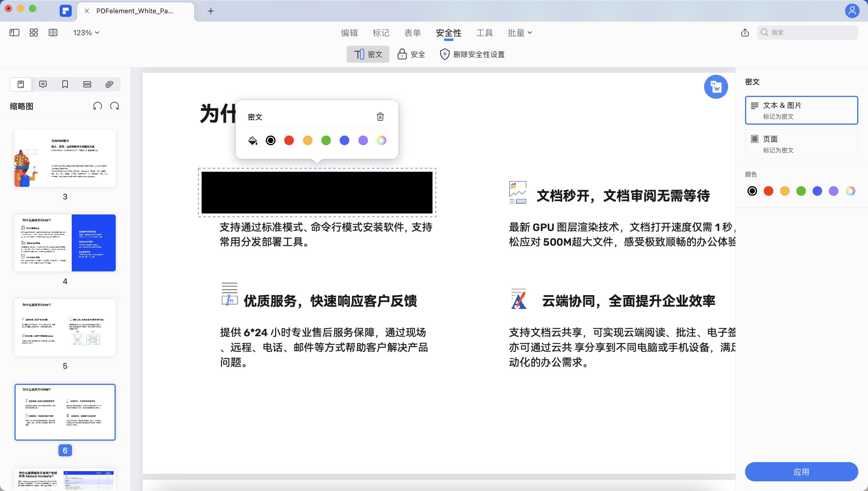Toggle the left sidebar visibility

click(14, 32)
